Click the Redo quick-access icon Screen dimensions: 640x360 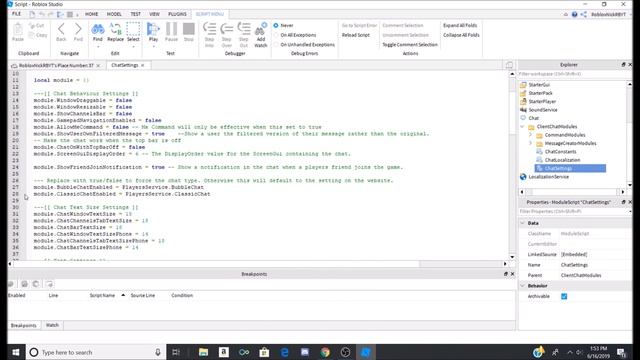coord(51,14)
